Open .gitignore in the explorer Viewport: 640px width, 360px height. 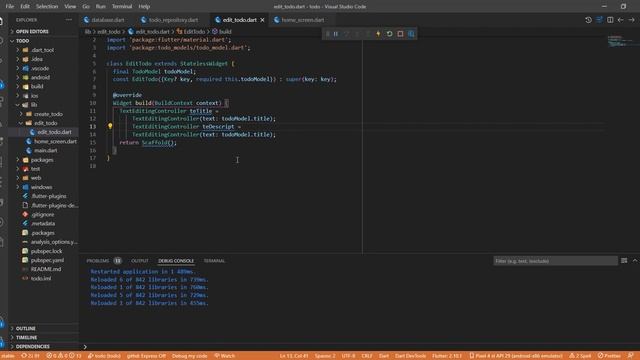click(43, 214)
